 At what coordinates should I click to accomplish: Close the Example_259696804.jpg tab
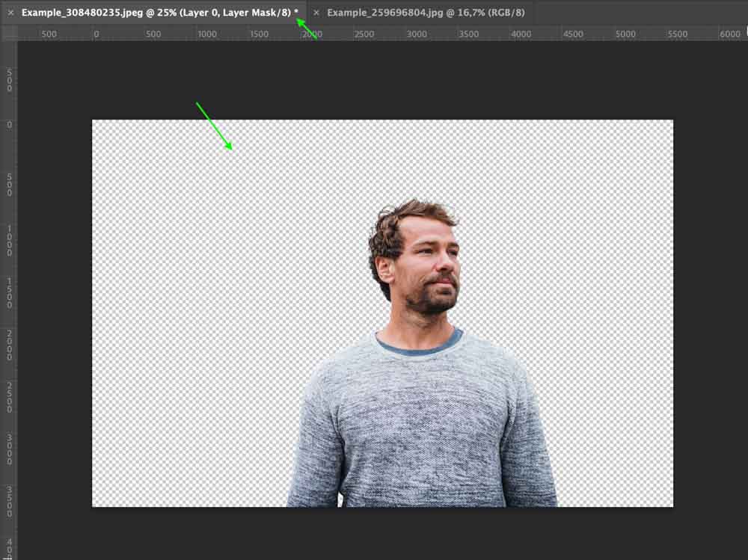pos(316,13)
